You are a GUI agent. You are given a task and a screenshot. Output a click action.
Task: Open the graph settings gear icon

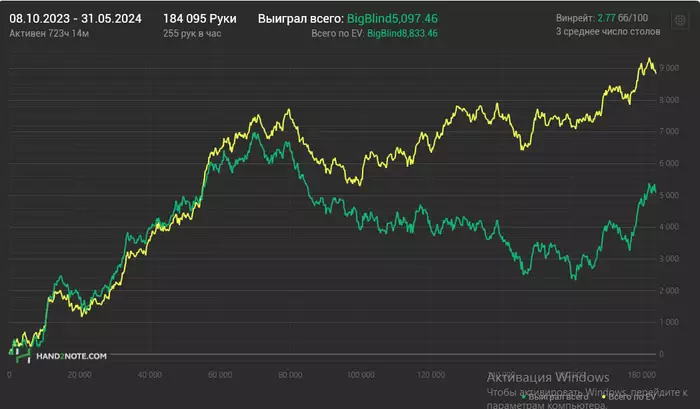point(680,21)
